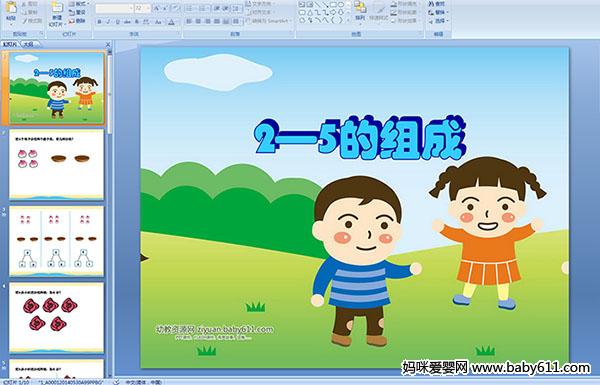Expand the shapes gallery More arrow

coord(349,21)
